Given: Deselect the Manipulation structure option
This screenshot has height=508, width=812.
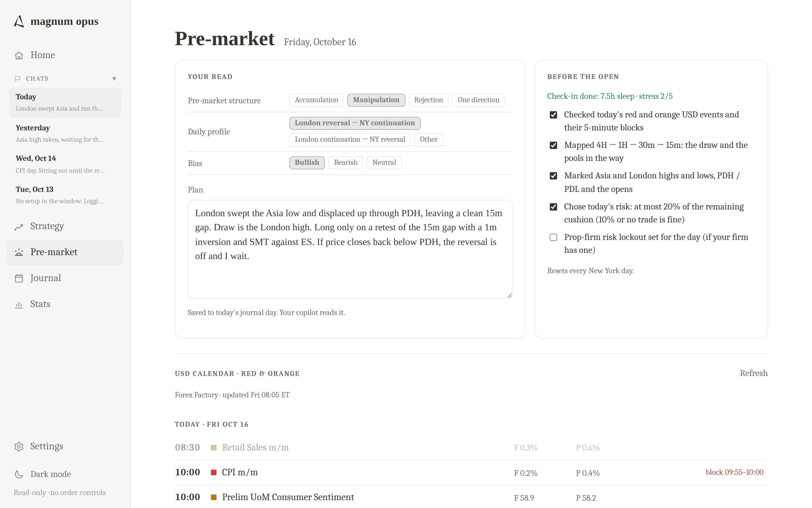Looking at the screenshot, I should tap(376, 100).
